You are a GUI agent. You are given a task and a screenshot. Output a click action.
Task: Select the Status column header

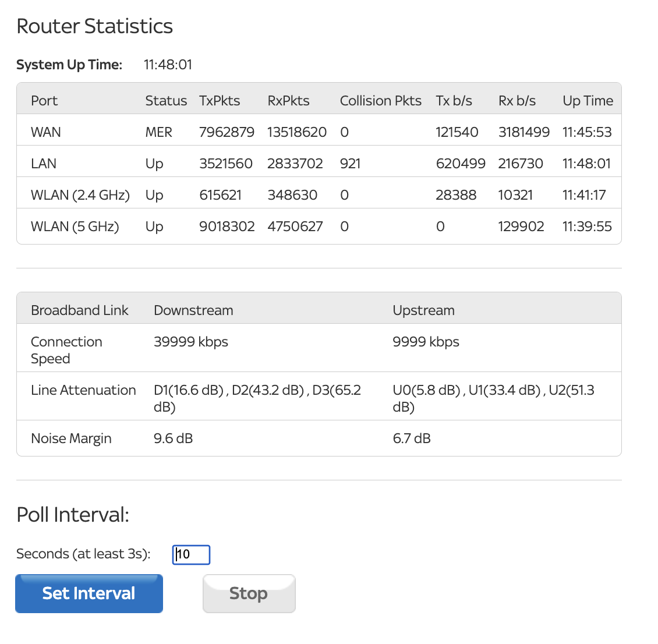[x=165, y=100]
